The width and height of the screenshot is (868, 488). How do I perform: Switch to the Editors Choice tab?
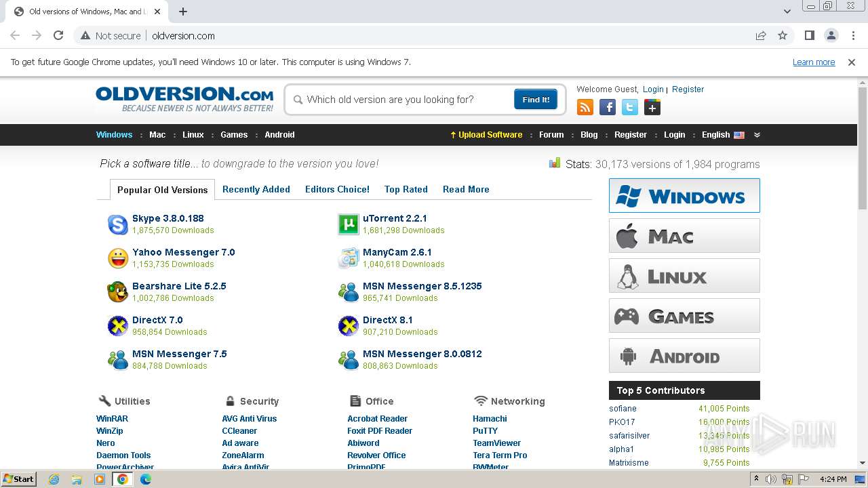tap(337, 189)
